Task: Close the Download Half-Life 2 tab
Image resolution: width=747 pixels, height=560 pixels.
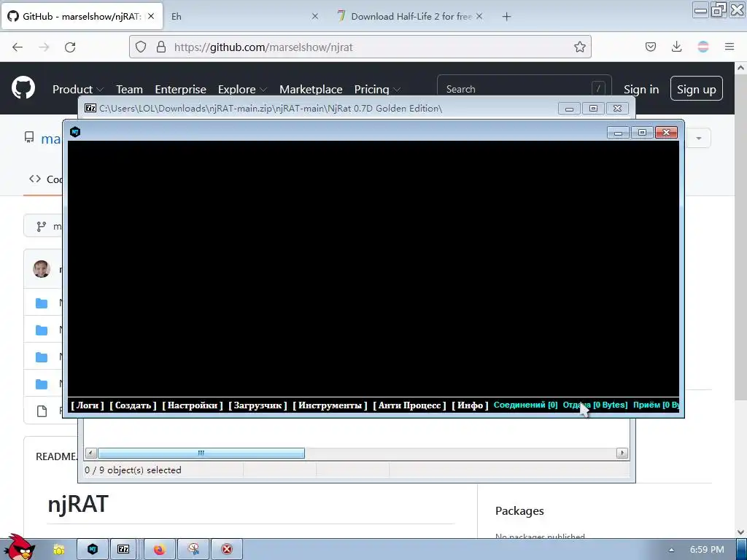Action: pyautogui.click(x=479, y=16)
